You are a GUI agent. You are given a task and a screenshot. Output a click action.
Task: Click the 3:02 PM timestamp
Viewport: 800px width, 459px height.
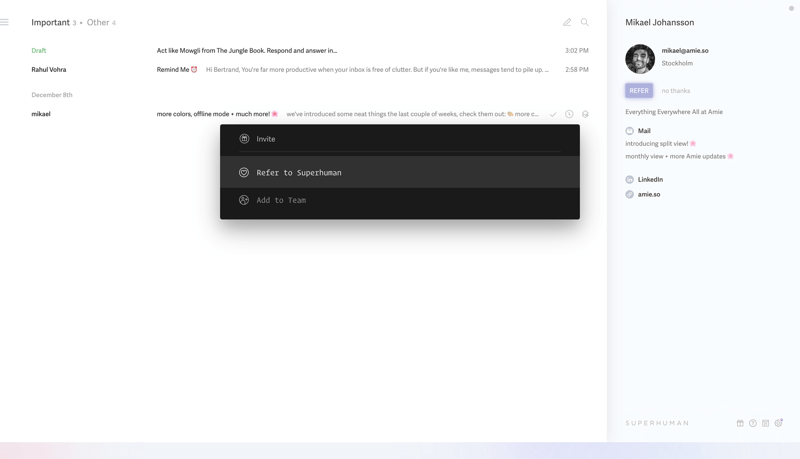tap(577, 50)
